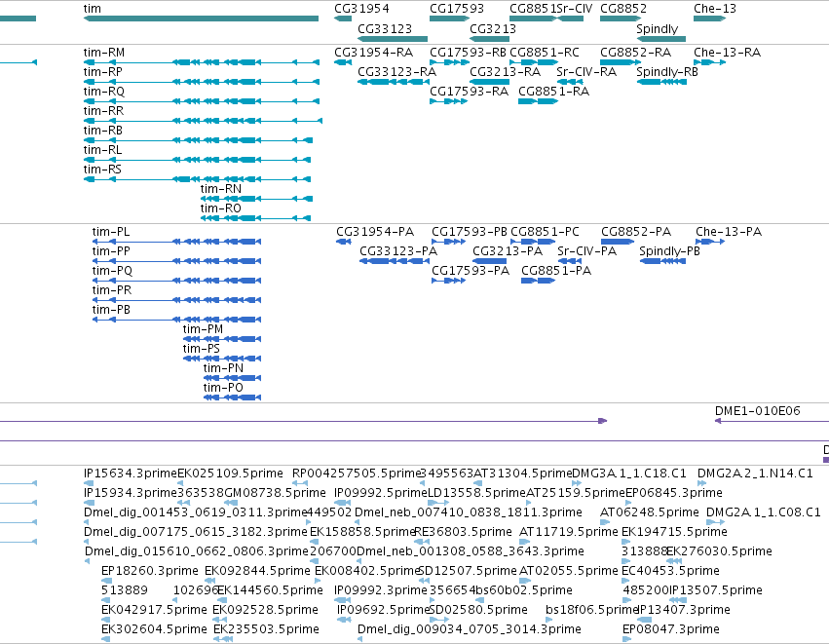Select the Spindly-PB protein label

coord(670,251)
